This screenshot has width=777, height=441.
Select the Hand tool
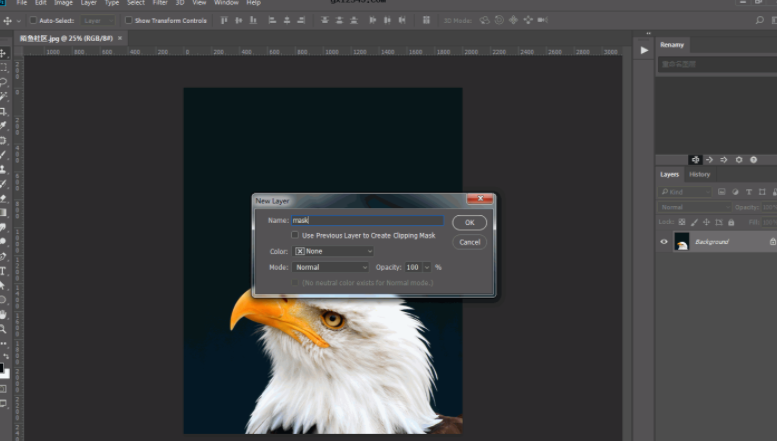[x=3, y=315]
